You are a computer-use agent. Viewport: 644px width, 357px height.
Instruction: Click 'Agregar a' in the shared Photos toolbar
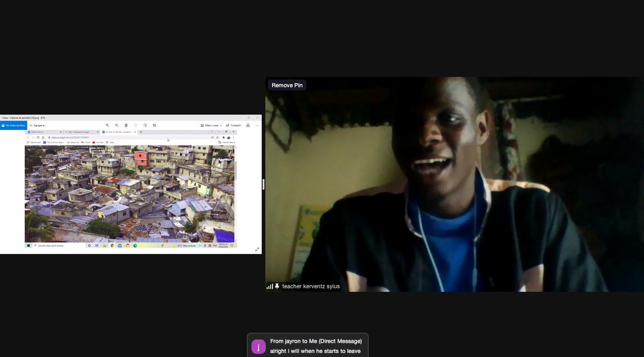[x=38, y=125]
